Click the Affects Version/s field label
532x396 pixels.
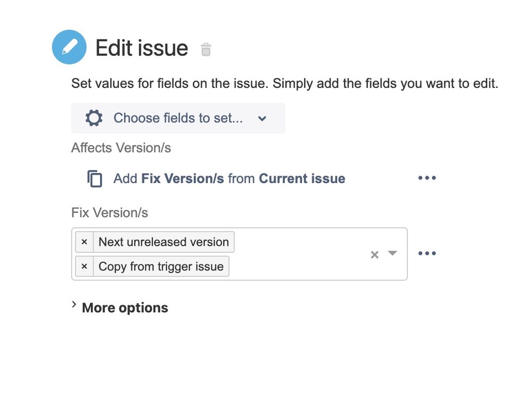121,148
